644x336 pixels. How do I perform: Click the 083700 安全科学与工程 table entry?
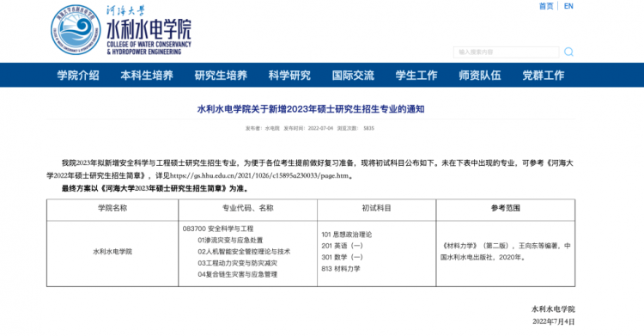(x=218, y=229)
